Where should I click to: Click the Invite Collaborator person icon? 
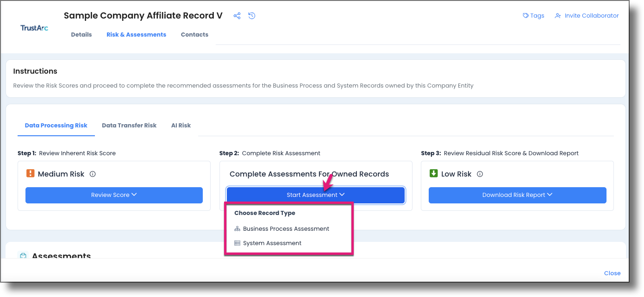(558, 16)
